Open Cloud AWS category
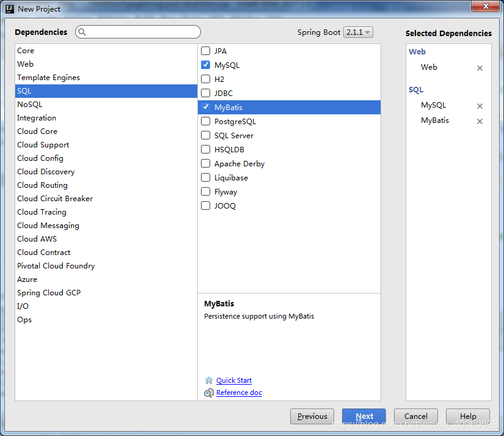504x436 pixels. tap(106, 239)
